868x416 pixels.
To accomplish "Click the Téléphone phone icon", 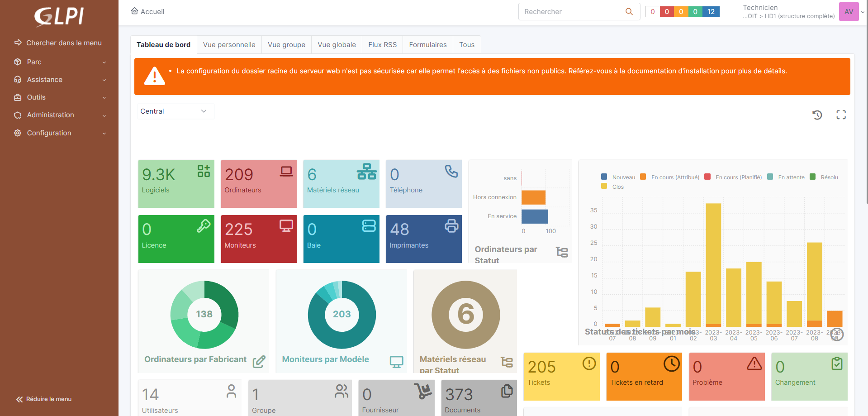I will [x=451, y=171].
